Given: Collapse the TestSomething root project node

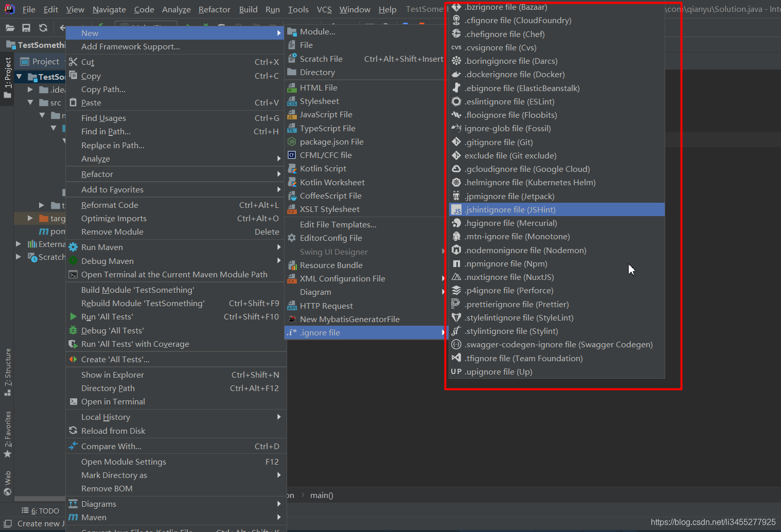Looking at the screenshot, I should 19,77.
